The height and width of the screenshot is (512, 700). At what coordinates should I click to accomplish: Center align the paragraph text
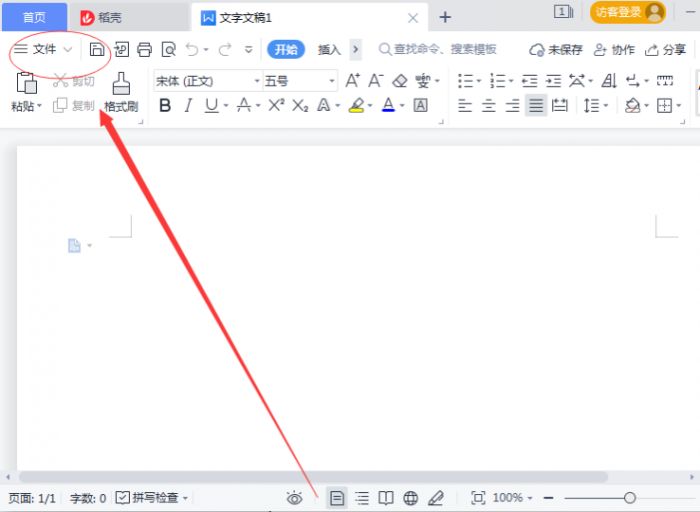tap(486, 105)
